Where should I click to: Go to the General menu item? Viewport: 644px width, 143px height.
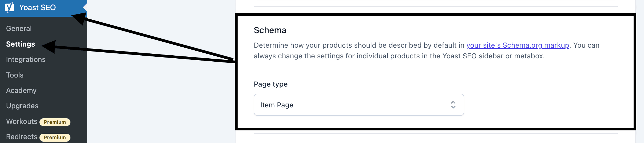19,28
